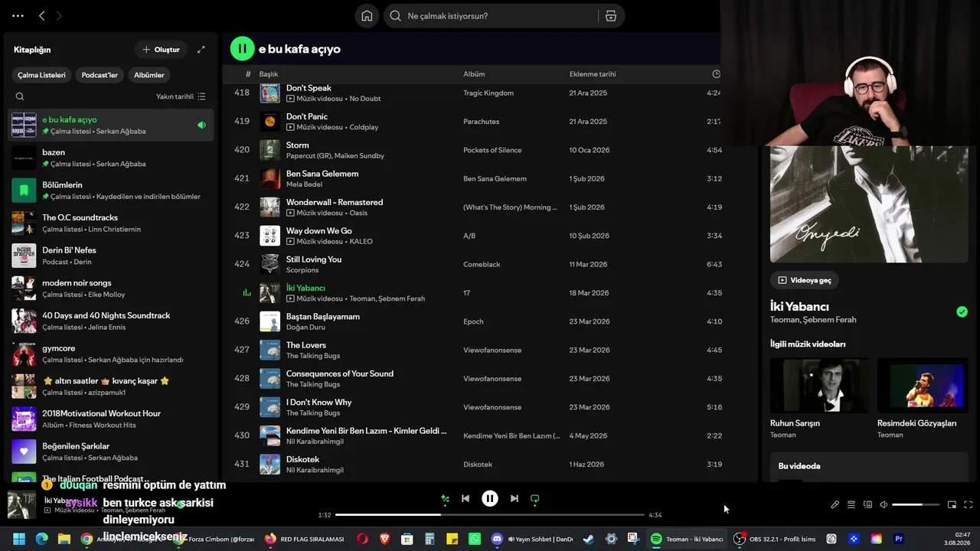Filter library by Çalma Listeleri

pos(42,75)
